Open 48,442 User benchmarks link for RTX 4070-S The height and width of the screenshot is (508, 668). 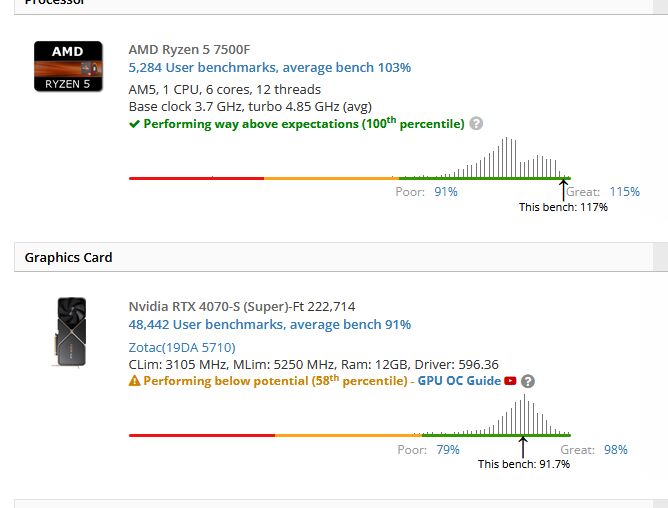click(270, 324)
